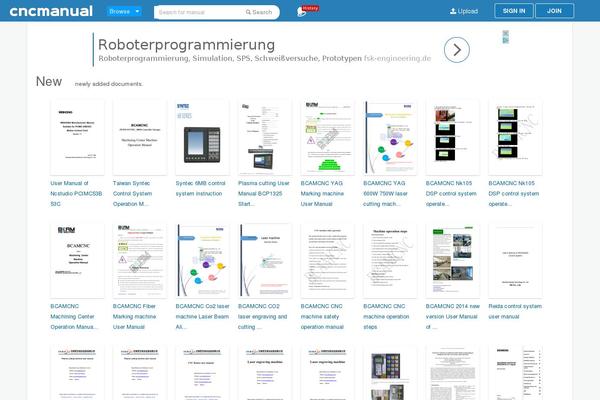Click BCAMCNC 2014 new version User Manual link
Viewport: 600px width, 400px height.
[453, 317]
